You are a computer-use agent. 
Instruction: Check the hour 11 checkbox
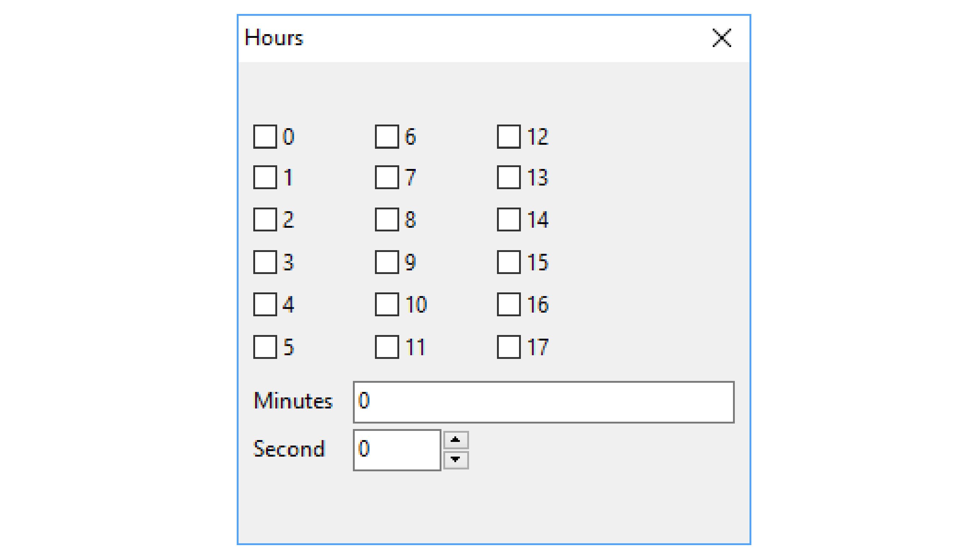coord(387,347)
